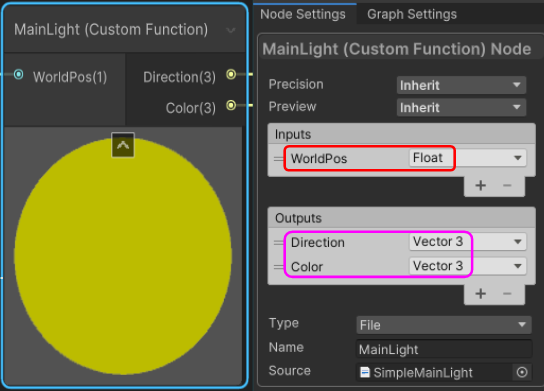Collapse the MainLight node with the chevron
This screenshot has height=391, width=544.
click(x=230, y=31)
